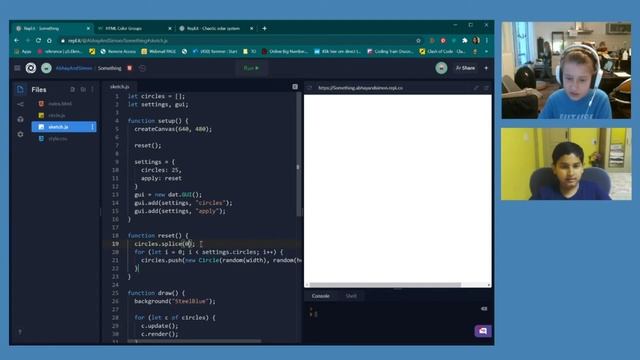Open the Clash of Code bookmark
The image size is (640, 360).
click(442, 51)
